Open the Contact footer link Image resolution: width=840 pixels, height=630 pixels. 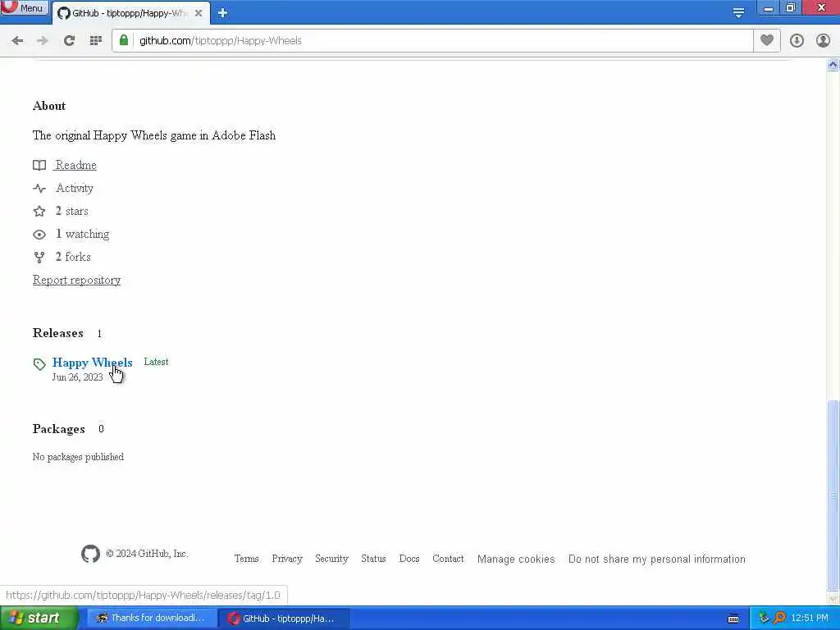pyautogui.click(x=448, y=559)
